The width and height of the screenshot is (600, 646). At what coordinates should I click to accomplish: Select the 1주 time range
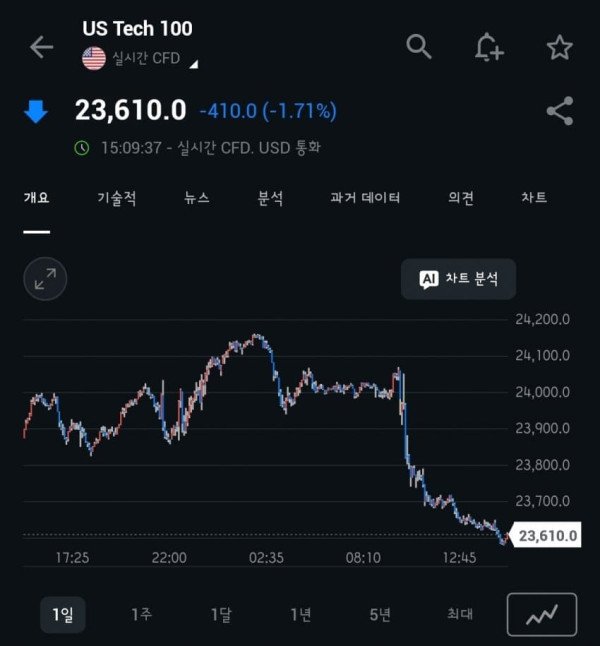click(x=141, y=614)
